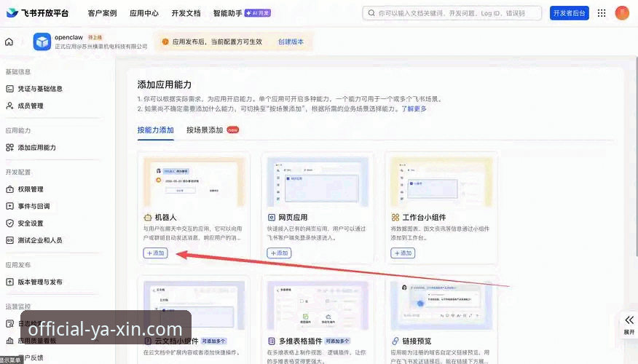Click the 链接预览 preview thumbnail
The width and height of the screenshot is (638, 364).
point(441,306)
